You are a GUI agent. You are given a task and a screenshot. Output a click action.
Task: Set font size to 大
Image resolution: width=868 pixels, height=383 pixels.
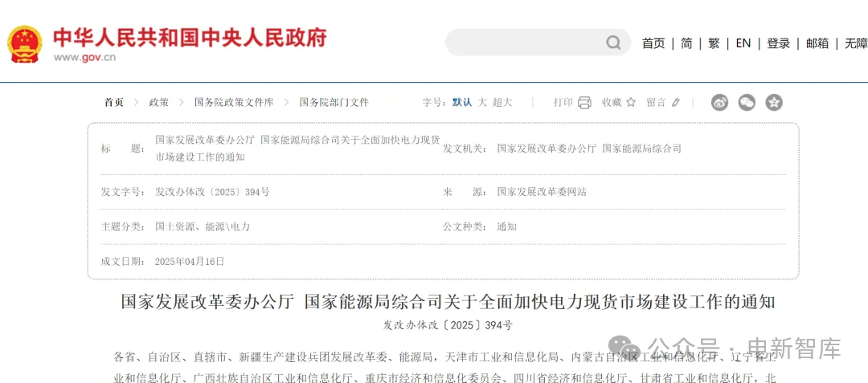pos(482,102)
